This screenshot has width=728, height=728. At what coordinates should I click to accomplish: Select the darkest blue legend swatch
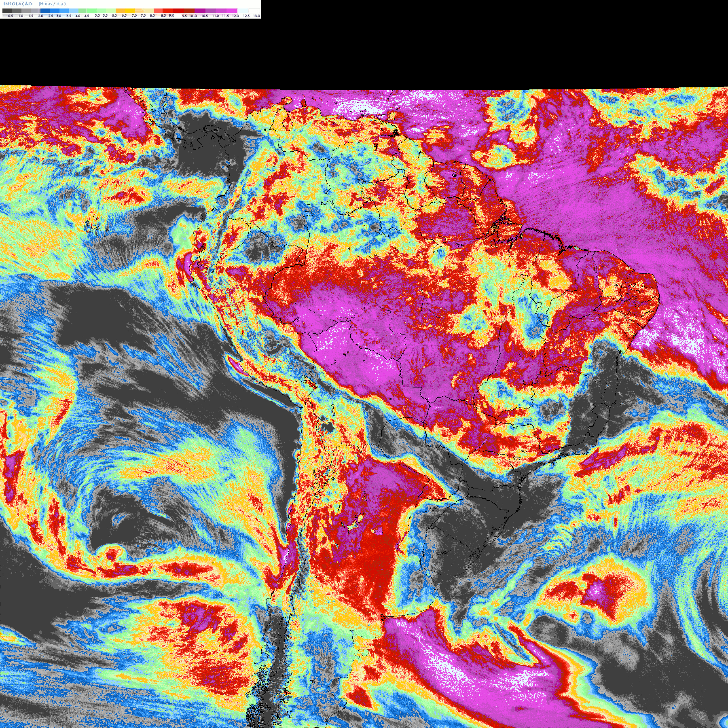point(45,11)
